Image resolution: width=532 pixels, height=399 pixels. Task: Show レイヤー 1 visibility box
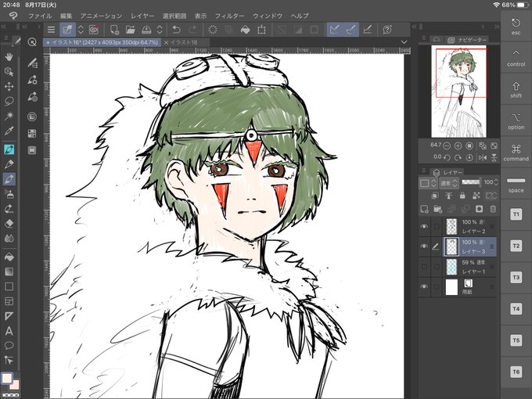[424, 267]
